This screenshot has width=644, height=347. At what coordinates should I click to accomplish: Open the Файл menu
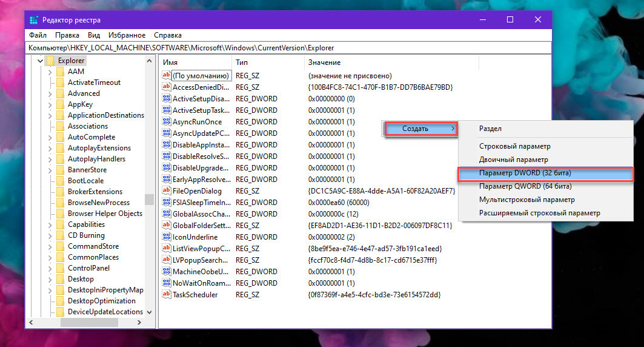tap(38, 35)
